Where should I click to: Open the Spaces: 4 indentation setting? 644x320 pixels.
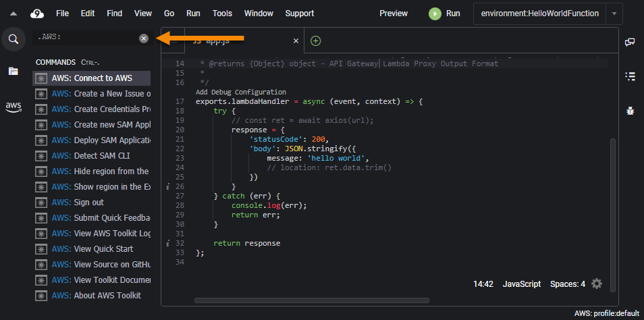point(568,284)
